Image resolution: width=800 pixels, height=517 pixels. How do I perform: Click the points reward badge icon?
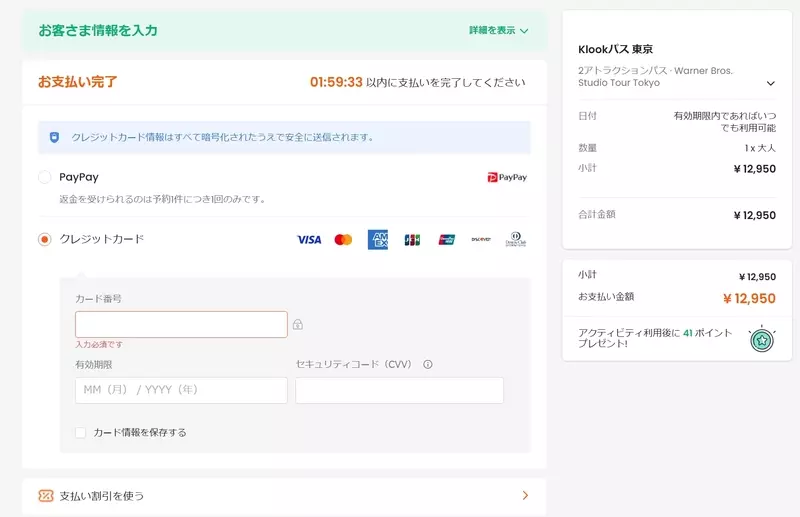click(762, 340)
